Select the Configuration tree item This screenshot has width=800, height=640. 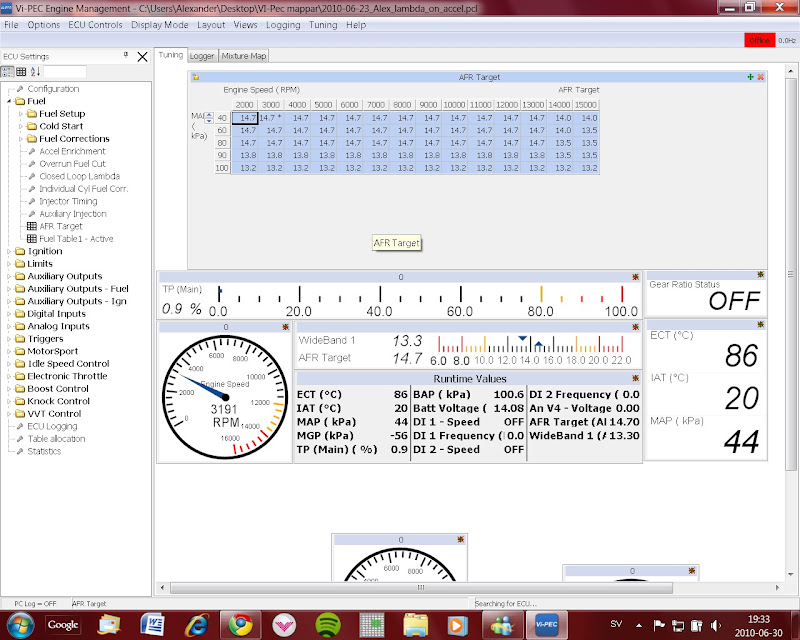tap(53, 89)
